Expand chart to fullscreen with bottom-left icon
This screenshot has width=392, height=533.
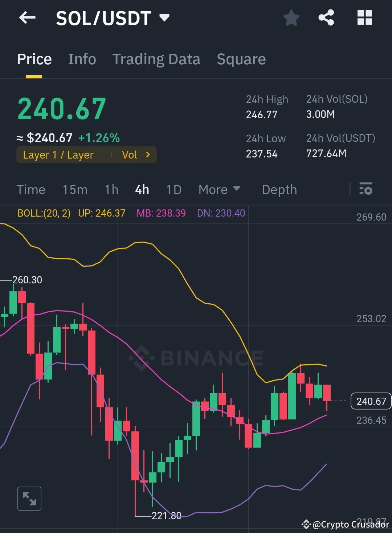pos(29,499)
